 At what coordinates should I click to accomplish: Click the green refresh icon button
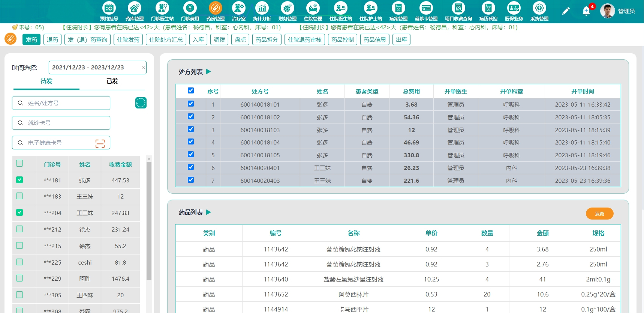coord(141,103)
